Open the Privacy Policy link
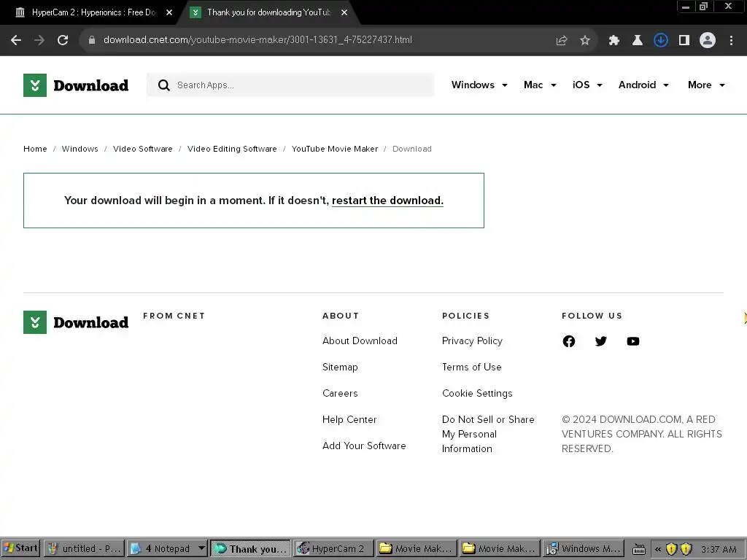The height and width of the screenshot is (560, 747). click(x=472, y=341)
